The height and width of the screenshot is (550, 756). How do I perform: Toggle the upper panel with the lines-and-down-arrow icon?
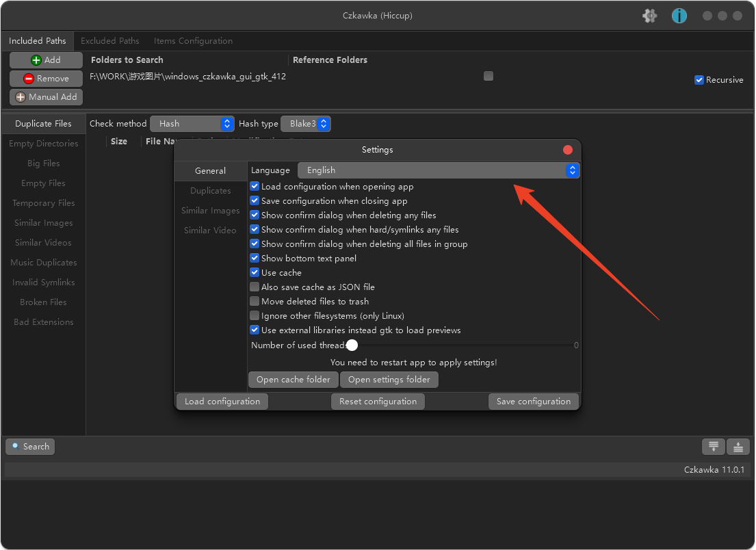click(714, 447)
